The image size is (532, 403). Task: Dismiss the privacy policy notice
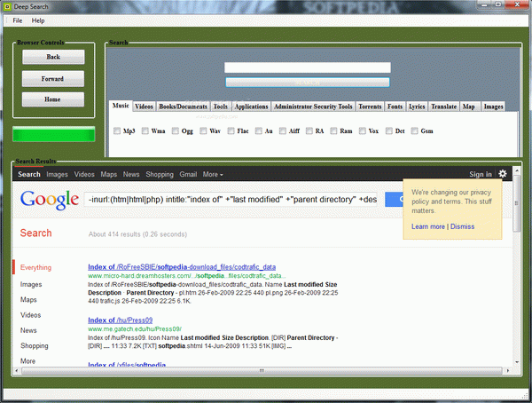[x=462, y=226]
